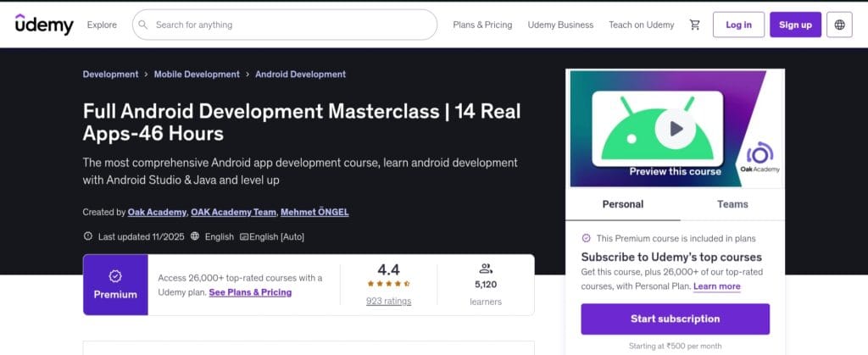Open the language globe selector
This screenshot has width=868, height=355.
click(x=839, y=25)
